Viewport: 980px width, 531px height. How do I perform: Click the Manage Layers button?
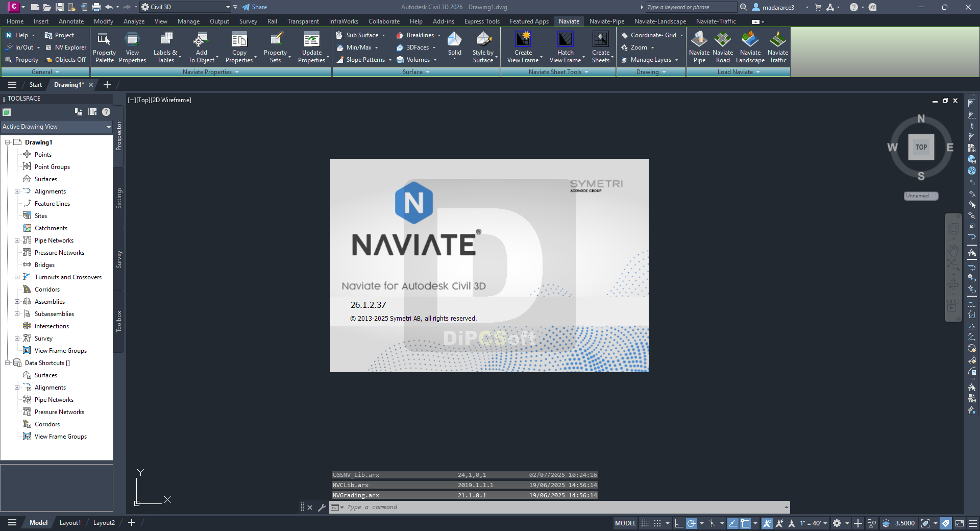(x=650, y=60)
